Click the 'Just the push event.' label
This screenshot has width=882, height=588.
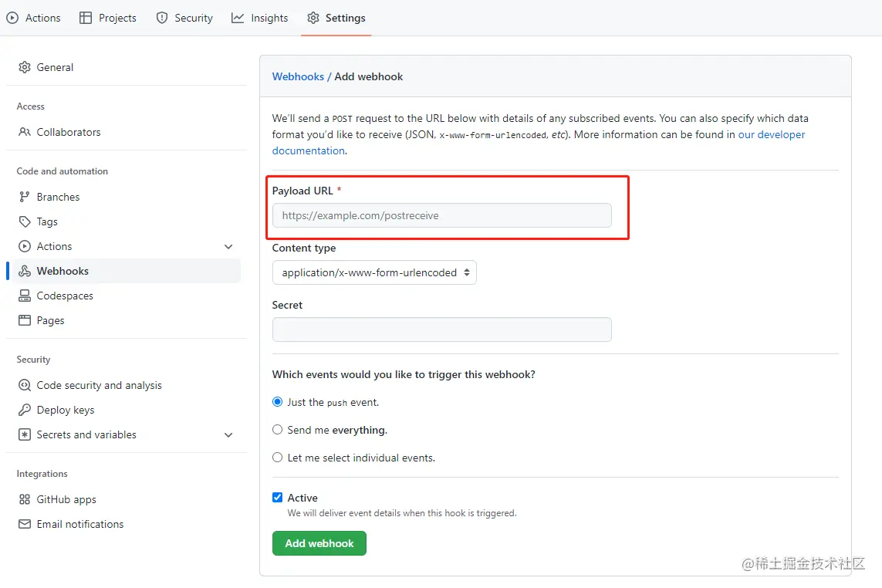[x=333, y=403]
